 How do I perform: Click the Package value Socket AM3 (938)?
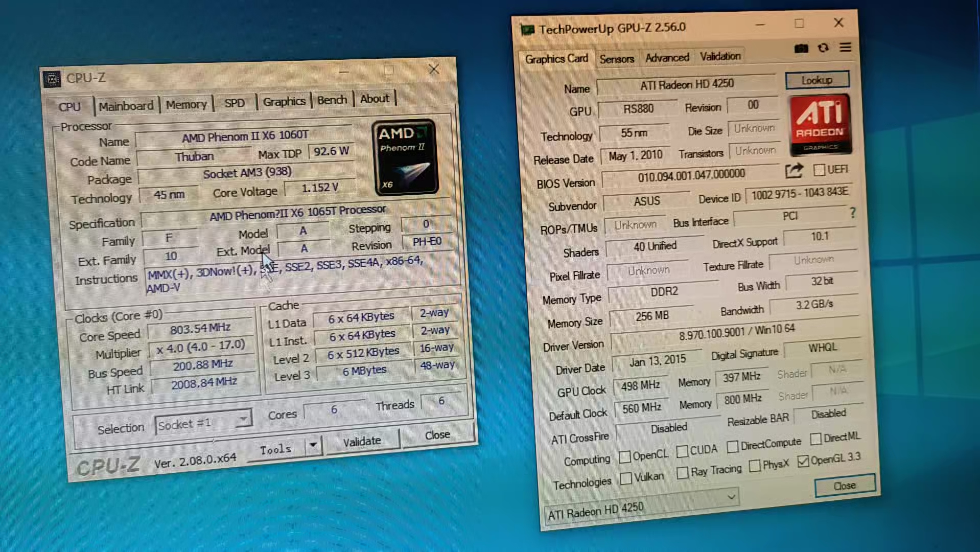point(247,173)
